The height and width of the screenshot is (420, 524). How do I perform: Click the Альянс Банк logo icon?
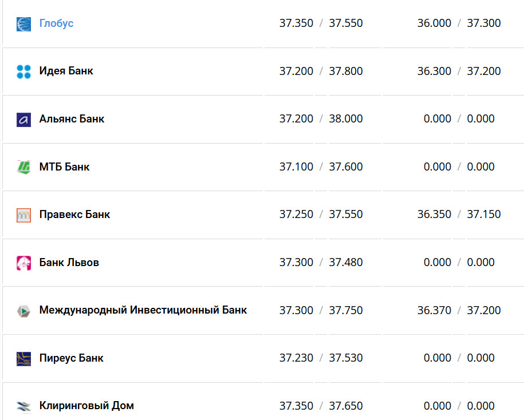23,120
